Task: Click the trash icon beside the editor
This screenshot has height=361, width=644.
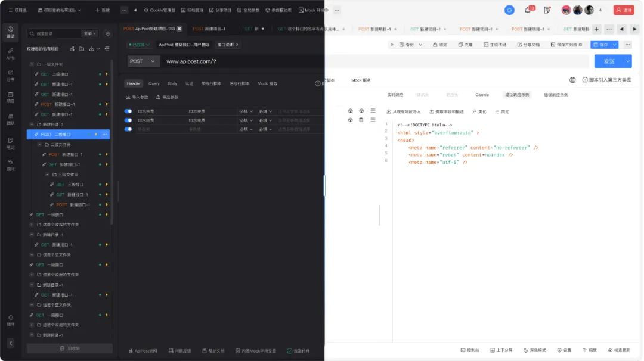Action: [x=361, y=120]
